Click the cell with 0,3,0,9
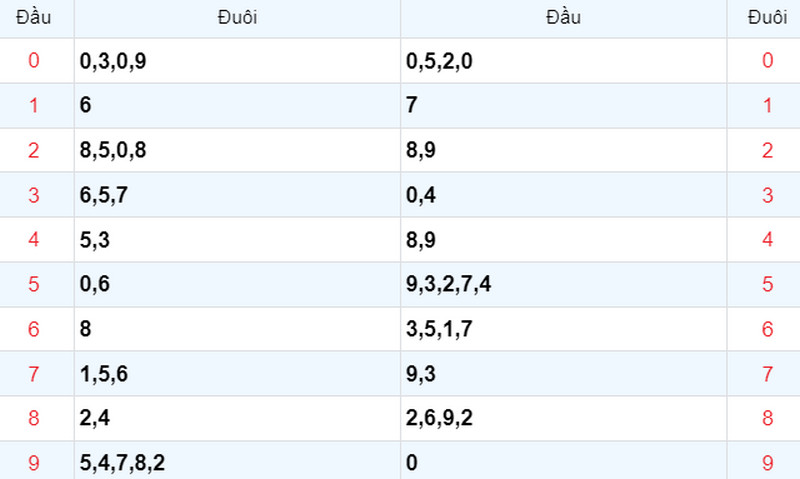 pos(237,61)
